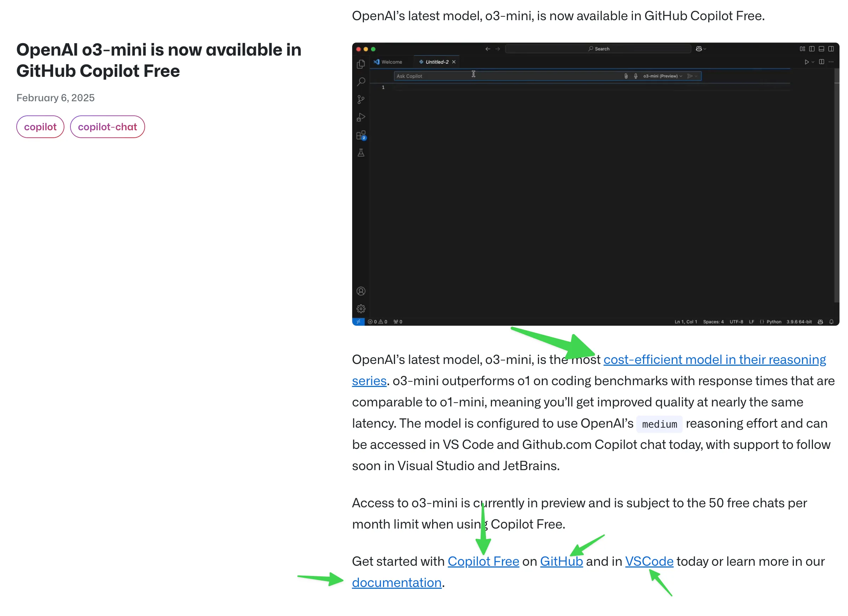Expand the Copilot menu in the title bar
The height and width of the screenshot is (616, 848).
700,49
